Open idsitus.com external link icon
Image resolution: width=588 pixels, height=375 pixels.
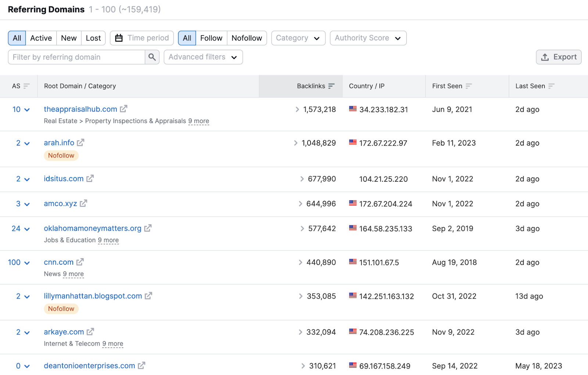[x=90, y=178]
